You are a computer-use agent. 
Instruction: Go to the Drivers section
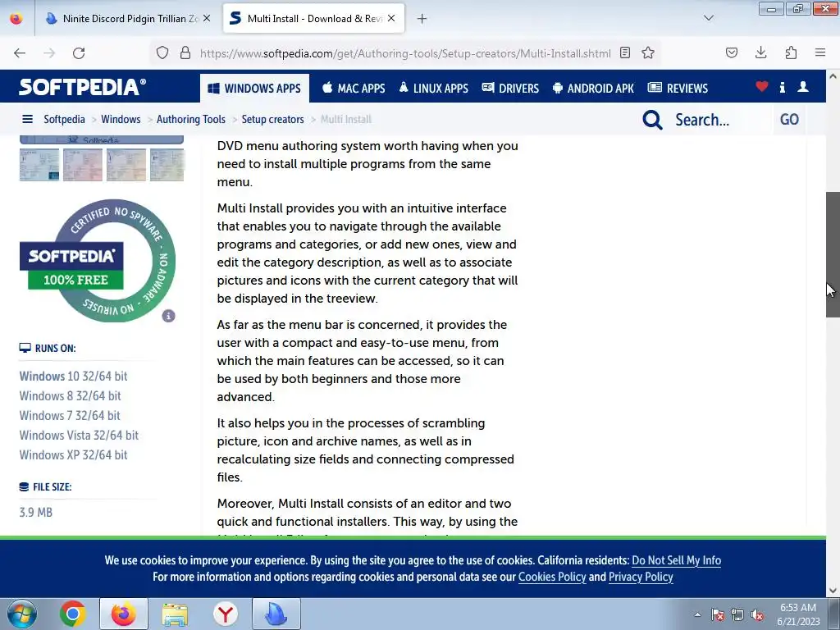510,89
